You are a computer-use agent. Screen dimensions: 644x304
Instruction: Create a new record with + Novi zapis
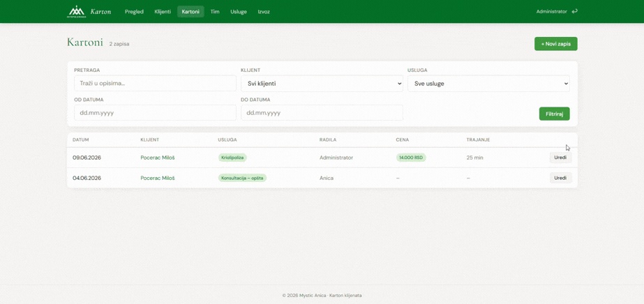pyautogui.click(x=555, y=44)
